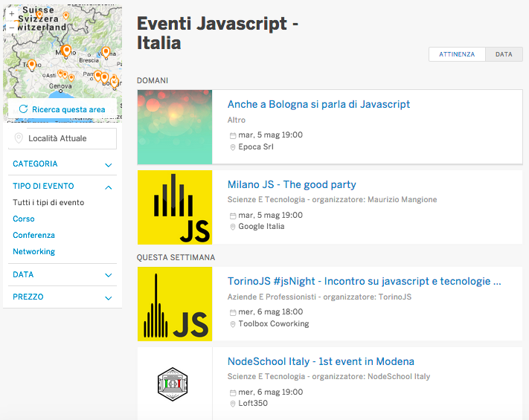Click location icon next to Toolbox Coworking
This screenshot has width=529, height=420.
[x=233, y=324]
